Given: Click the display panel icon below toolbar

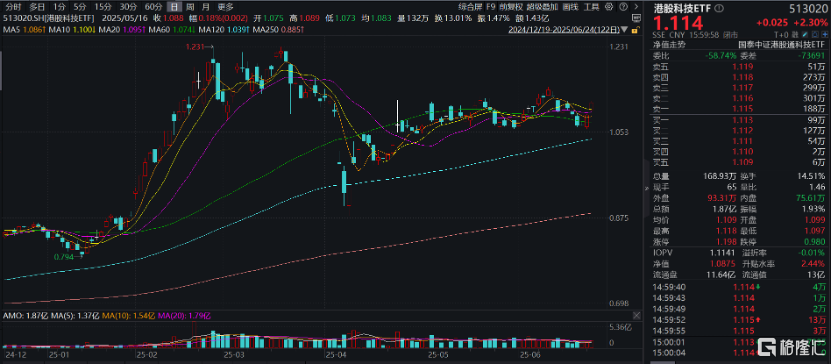Looking at the screenshot, I should pos(636,18).
